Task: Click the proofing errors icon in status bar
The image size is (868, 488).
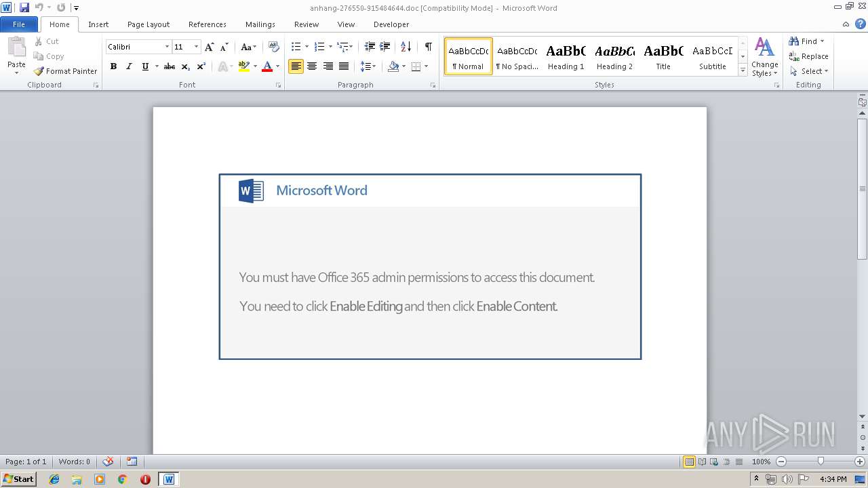Action: tap(108, 462)
